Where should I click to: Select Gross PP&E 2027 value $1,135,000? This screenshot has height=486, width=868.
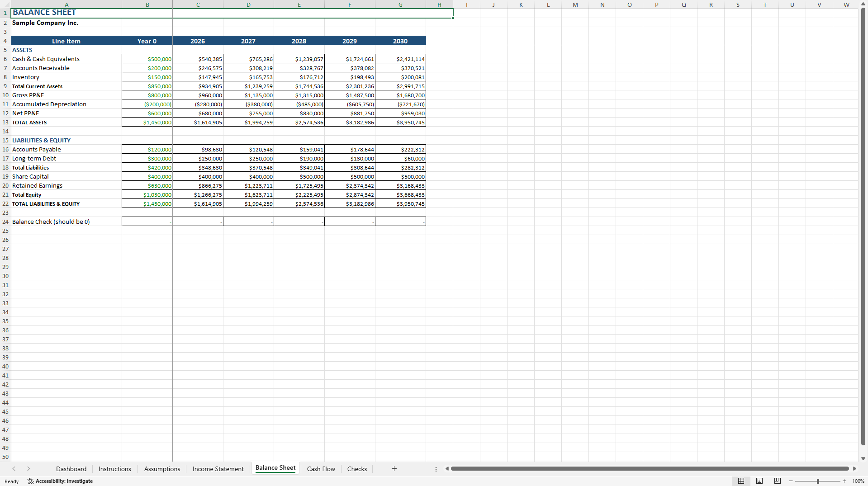click(248, 95)
